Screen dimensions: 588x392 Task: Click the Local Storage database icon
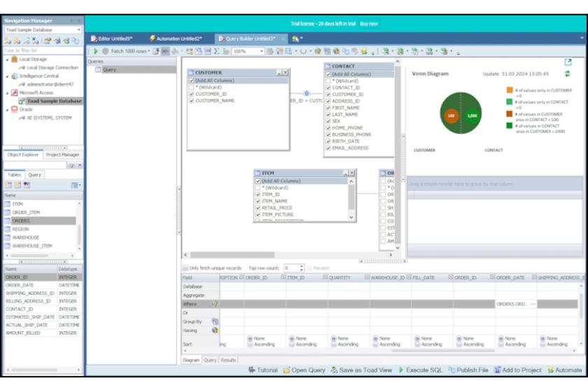tap(14, 59)
